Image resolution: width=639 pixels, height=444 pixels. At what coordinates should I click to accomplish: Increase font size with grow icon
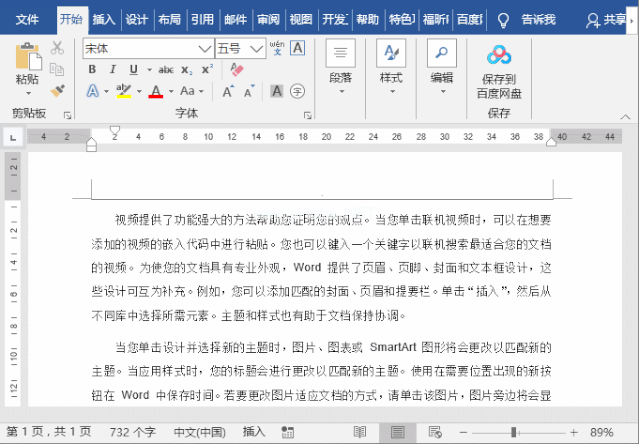click(x=228, y=91)
